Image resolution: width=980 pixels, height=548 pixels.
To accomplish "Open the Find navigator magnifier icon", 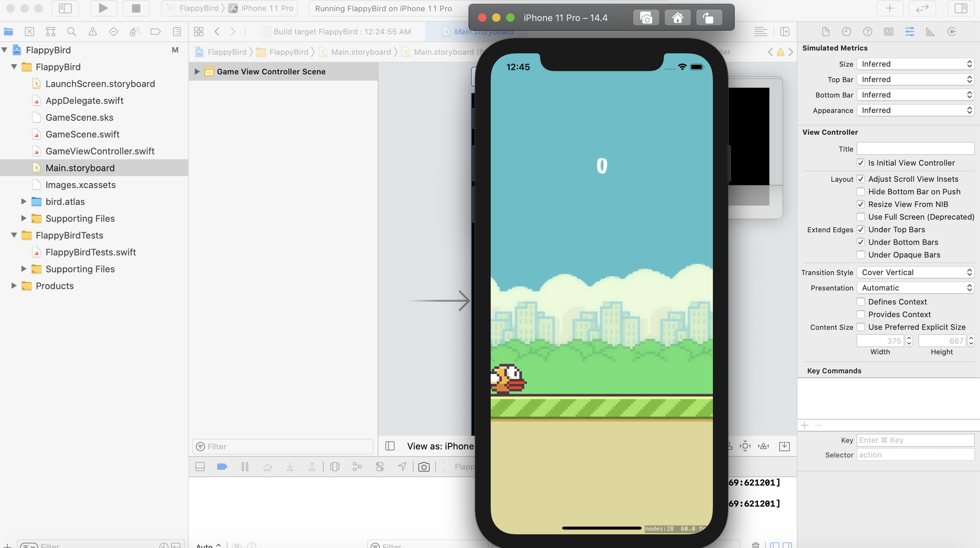I will pos(71,32).
